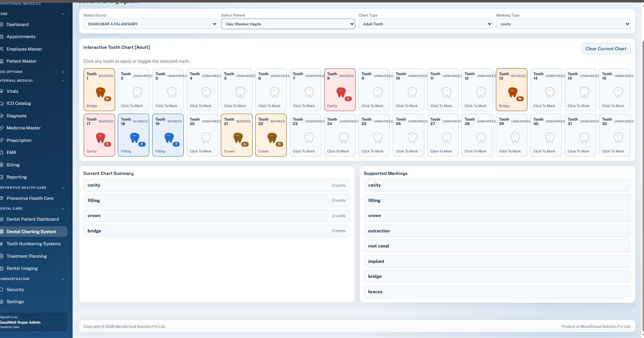Toggle Tooth 12 marking
Viewport: 644px width, 338px height.
pos(477,89)
